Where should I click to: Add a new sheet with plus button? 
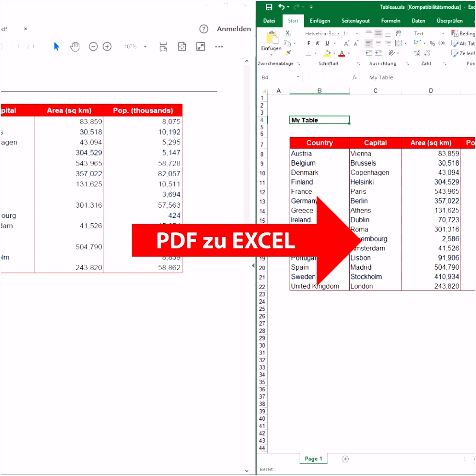click(345, 459)
